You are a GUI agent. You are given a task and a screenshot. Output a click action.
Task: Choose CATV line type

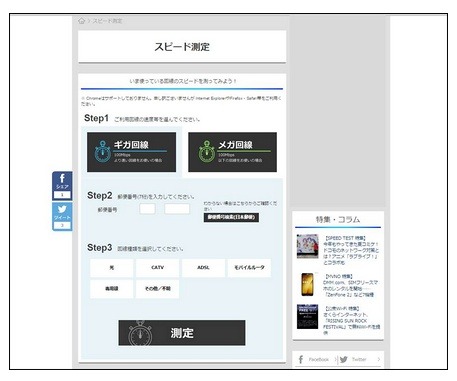[x=157, y=268]
